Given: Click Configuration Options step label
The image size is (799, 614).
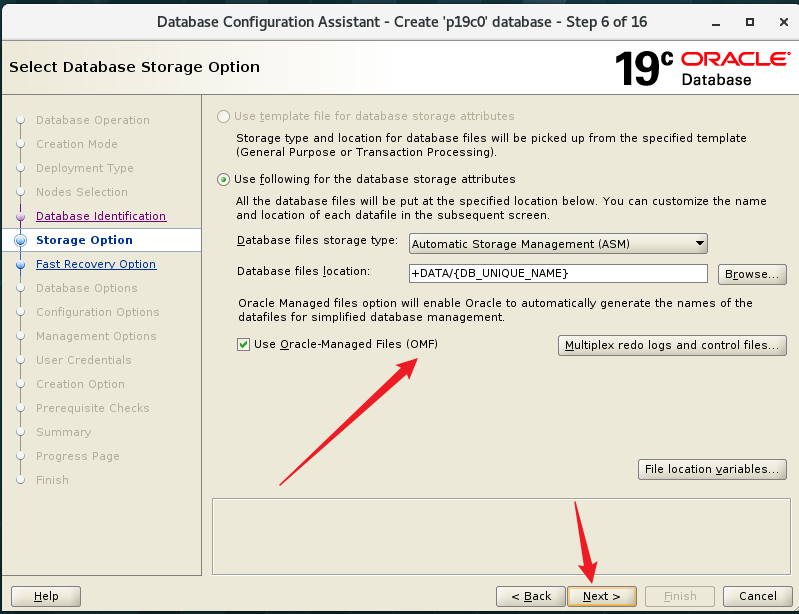Looking at the screenshot, I should coord(97,312).
